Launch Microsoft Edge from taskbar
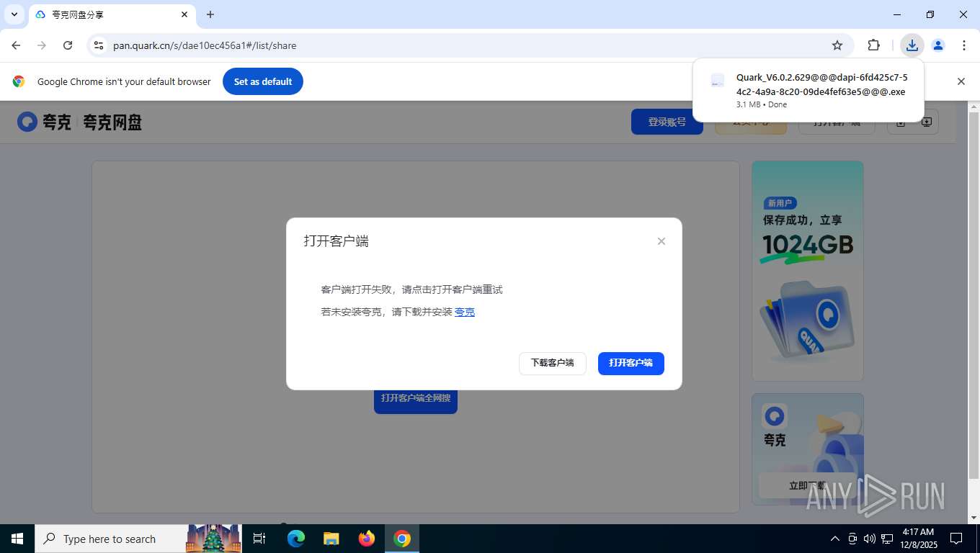This screenshot has width=980, height=553. (x=296, y=539)
